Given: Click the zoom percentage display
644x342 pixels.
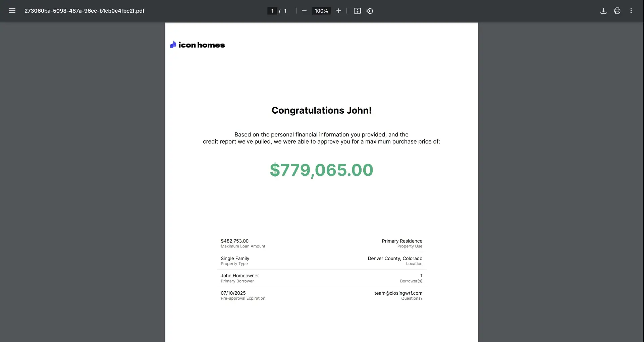Looking at the screenshot, I should point(321,11).
